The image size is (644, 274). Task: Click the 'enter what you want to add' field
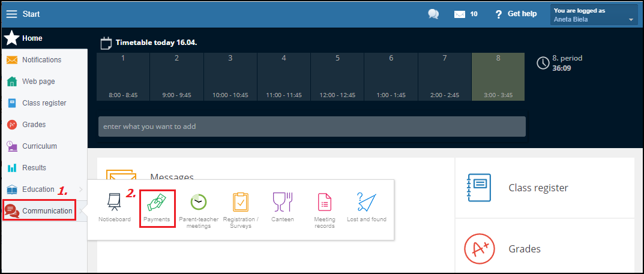click(x=311, y=127)
